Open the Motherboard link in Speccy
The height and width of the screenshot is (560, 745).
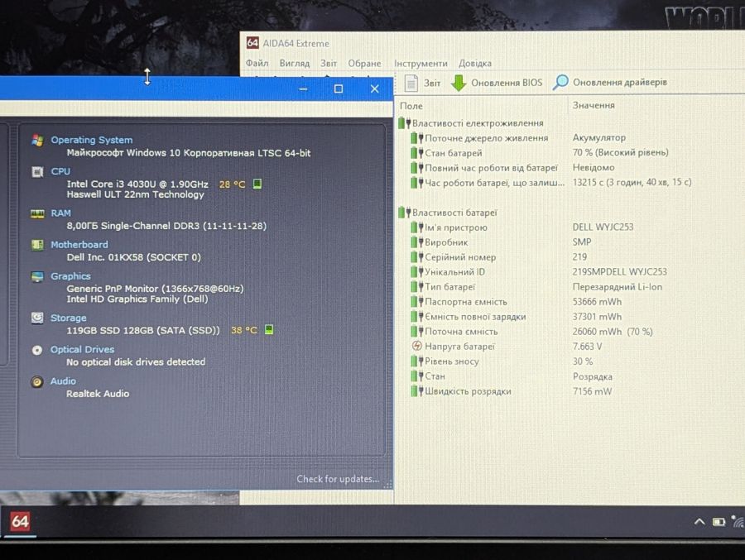(x=79, y=244)
